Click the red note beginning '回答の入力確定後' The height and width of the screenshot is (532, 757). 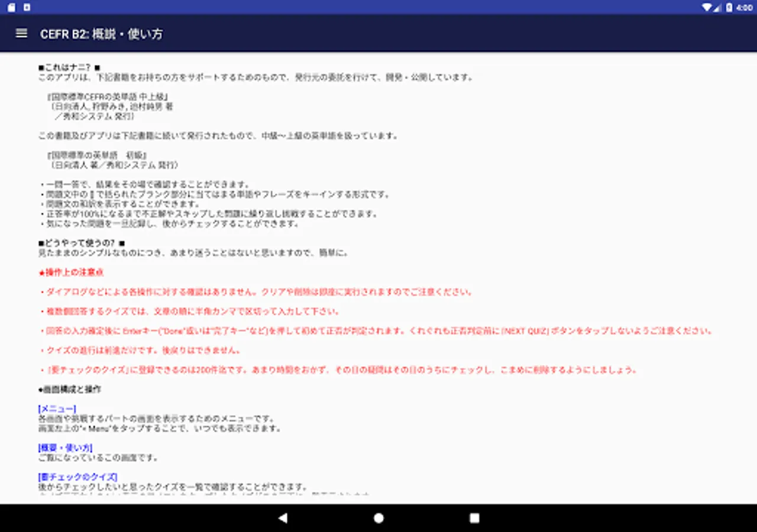tap(376, 331)
